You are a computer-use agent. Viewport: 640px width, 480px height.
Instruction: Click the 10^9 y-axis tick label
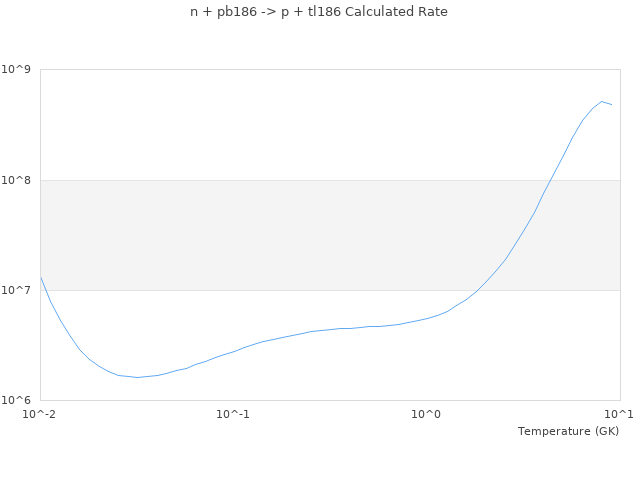(x=17, y=69)
